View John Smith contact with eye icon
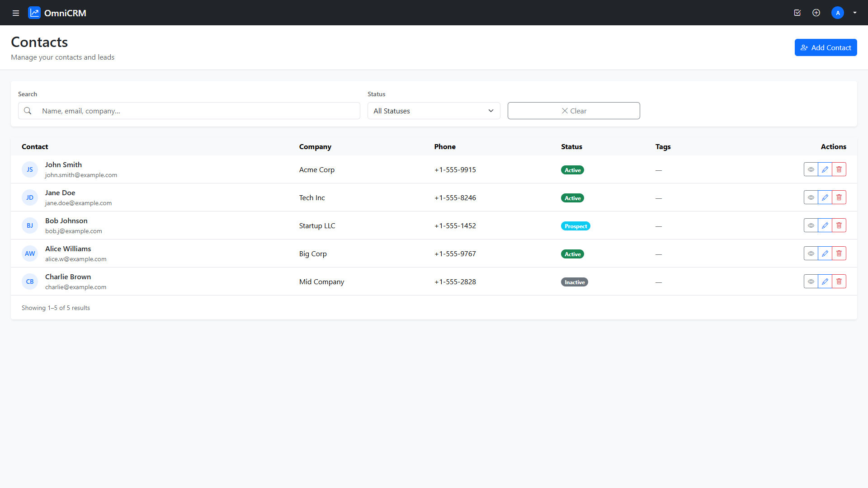 click(x=811, y=169)
